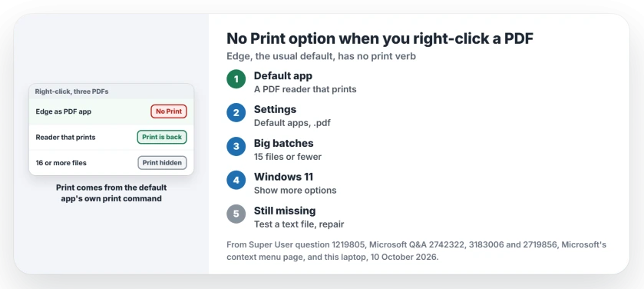The image size is (644, 289).
Task: Click the "Default app" step title
Action: [283, 75]
